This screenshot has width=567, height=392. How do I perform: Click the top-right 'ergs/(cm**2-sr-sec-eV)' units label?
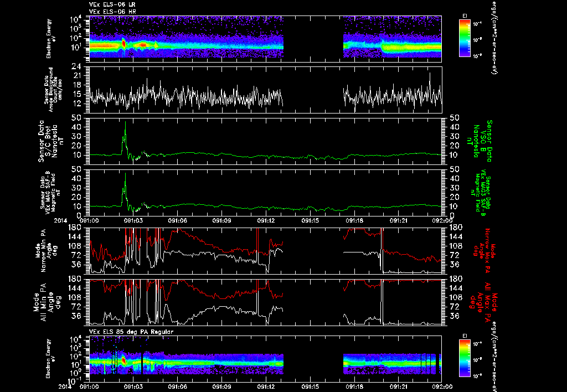(494, 38)
